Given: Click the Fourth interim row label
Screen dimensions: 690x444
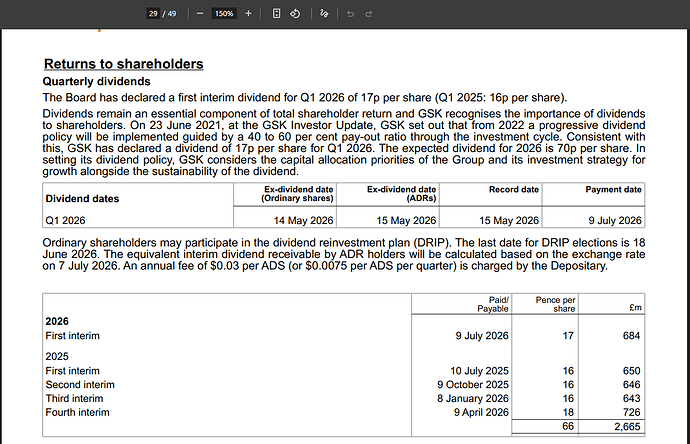Looking at the screenshot, I should click(77, 412).
